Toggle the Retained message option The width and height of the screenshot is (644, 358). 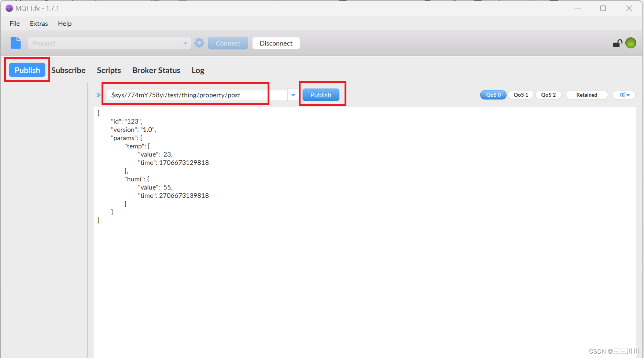586,95
